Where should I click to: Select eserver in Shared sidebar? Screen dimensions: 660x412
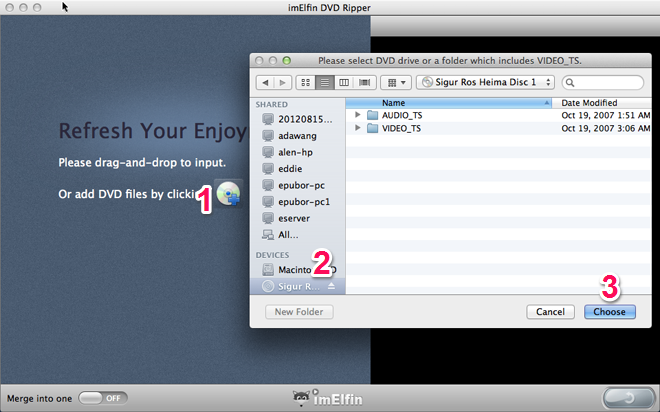297,218
